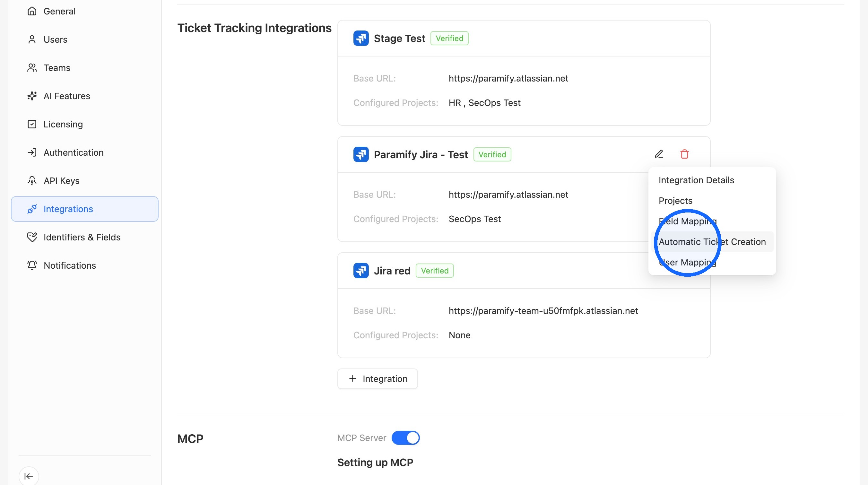Click the Verified badge on Paramify Jira - Test
This screenshot has height=485, width=868.
492,154
